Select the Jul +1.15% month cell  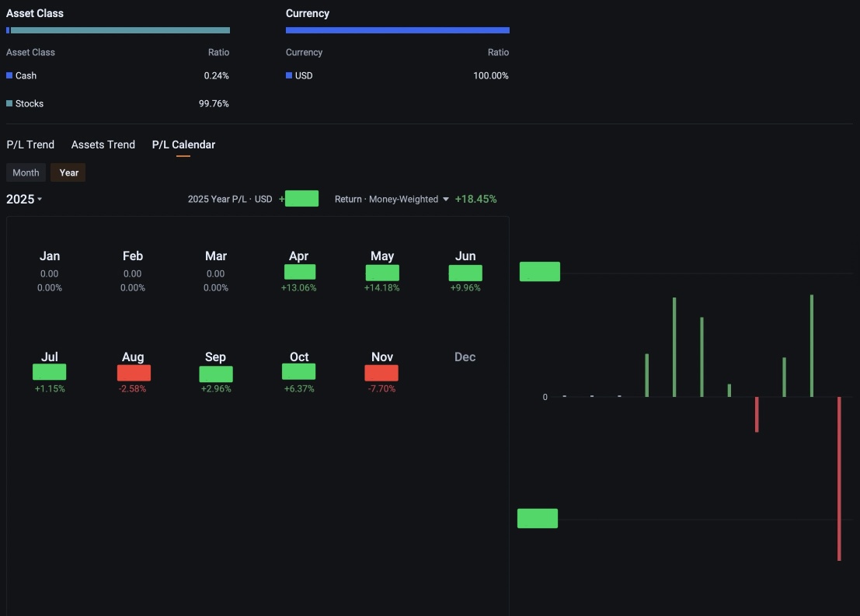[50, 372]
